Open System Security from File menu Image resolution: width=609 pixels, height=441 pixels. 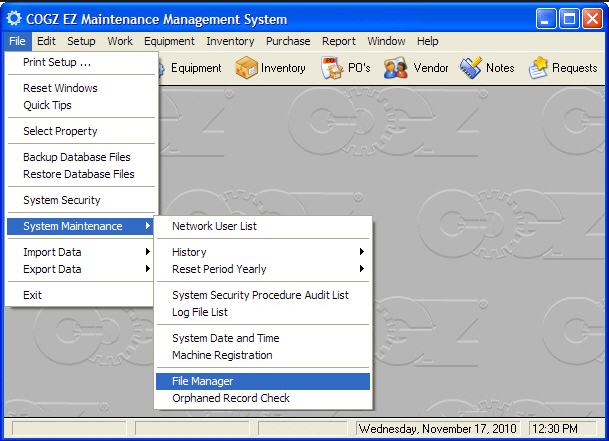click(61, 200)
